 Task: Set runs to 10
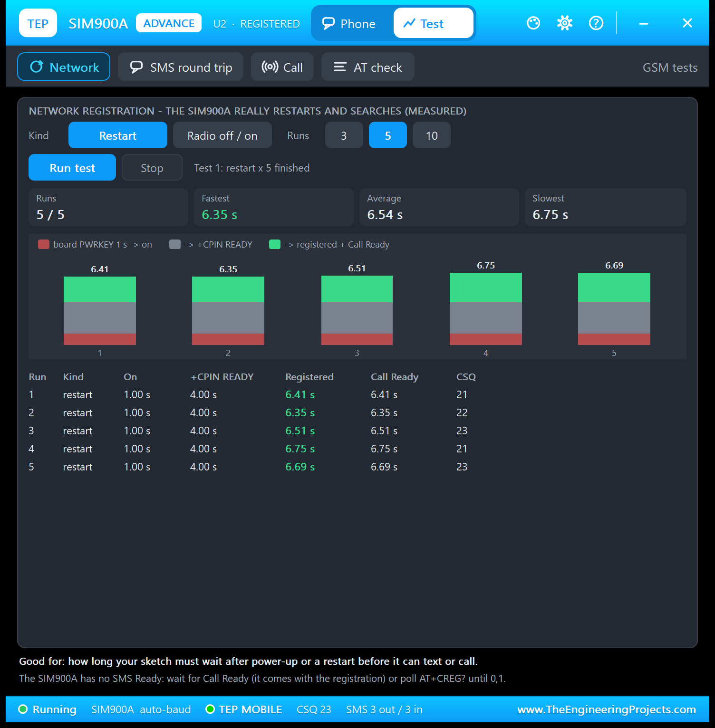pos(432,135)
